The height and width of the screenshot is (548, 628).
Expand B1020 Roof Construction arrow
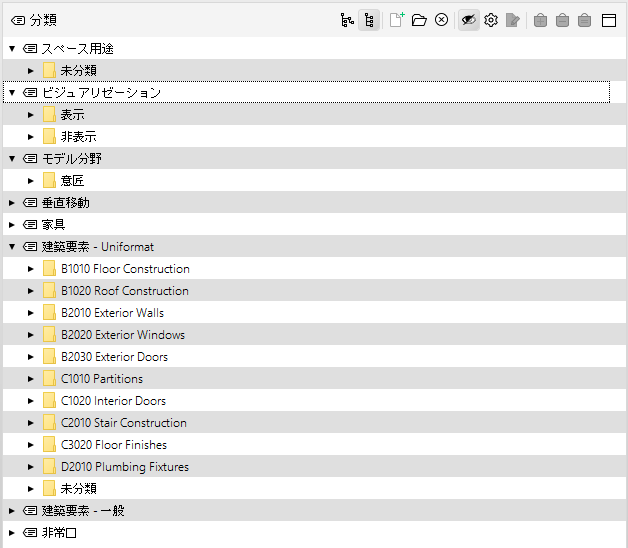[30, 291]
